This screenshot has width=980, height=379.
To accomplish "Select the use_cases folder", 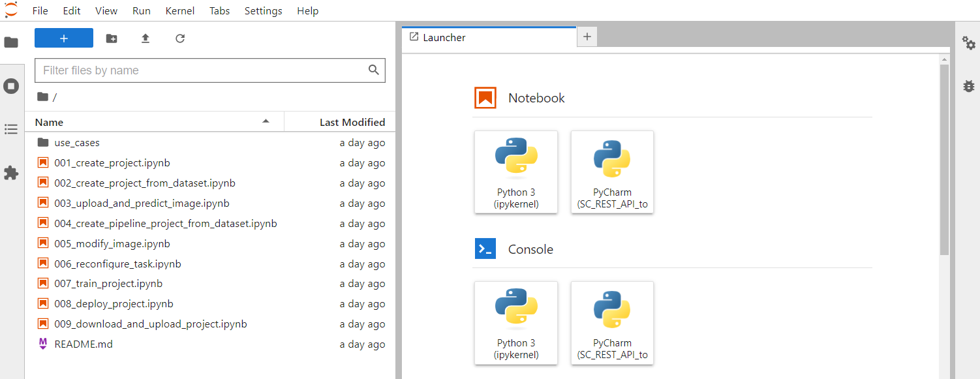I will [210, 143].
